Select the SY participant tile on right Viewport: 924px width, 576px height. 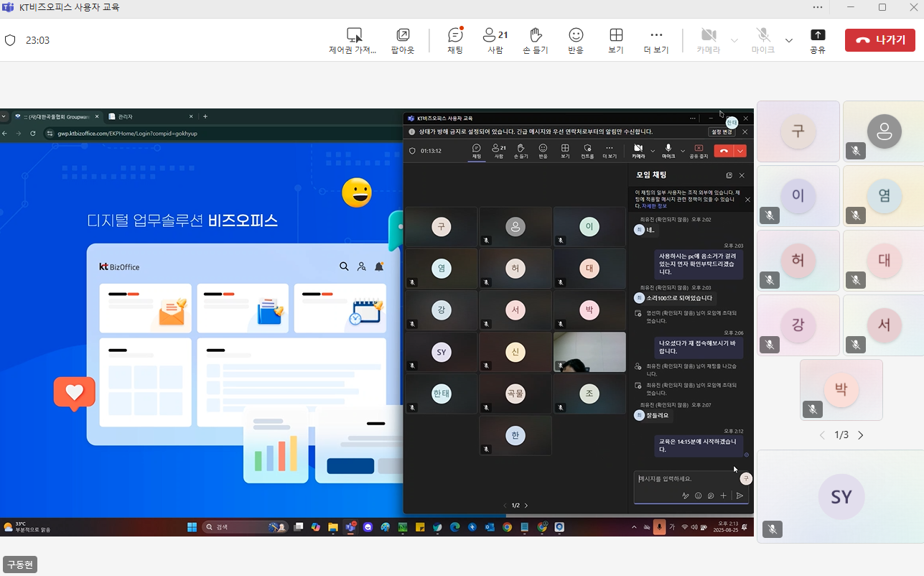click(x=841, y=496)
